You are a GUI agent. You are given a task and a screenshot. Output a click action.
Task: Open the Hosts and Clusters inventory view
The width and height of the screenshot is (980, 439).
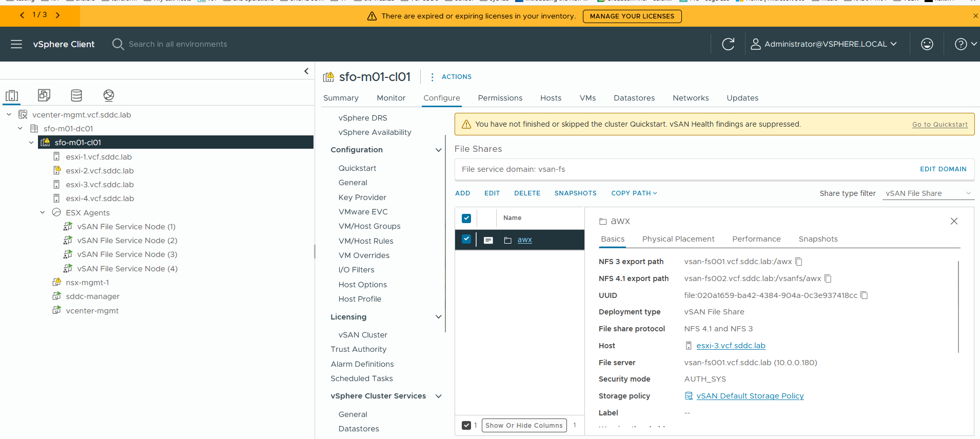click(x=12, y=95)
